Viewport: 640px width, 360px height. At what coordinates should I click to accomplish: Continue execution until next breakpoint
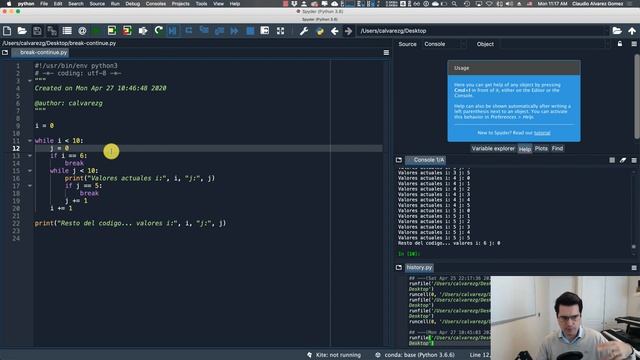point(234,31)
